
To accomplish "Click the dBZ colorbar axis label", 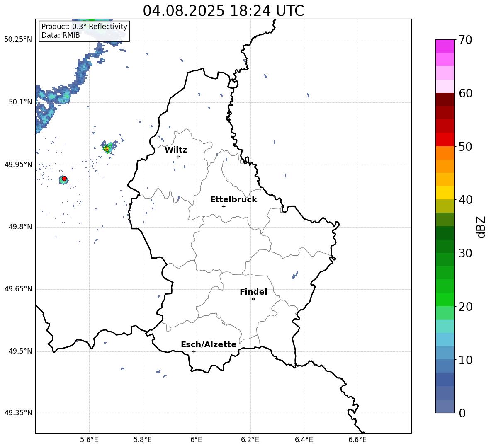I will [481, 227].
